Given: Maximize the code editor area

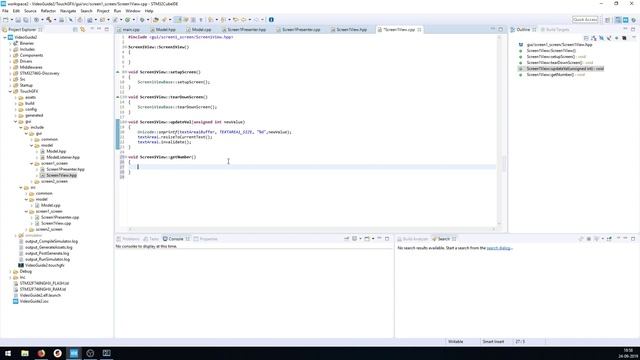Looking at the screenshot, I should pos(500,29).
